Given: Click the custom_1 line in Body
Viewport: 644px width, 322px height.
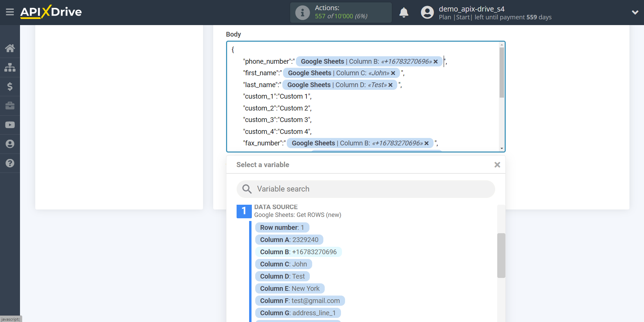Looking at the screenshot, I should pos(277,97).
